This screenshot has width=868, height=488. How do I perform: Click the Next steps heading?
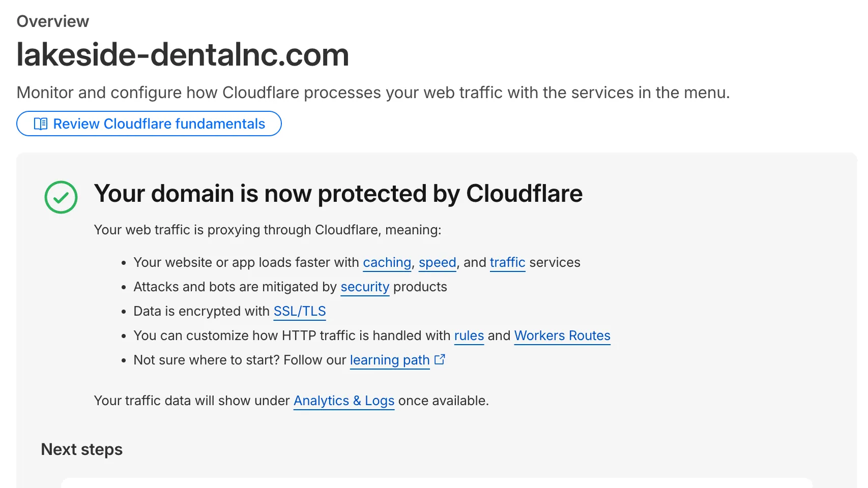[x=81, y=449]
